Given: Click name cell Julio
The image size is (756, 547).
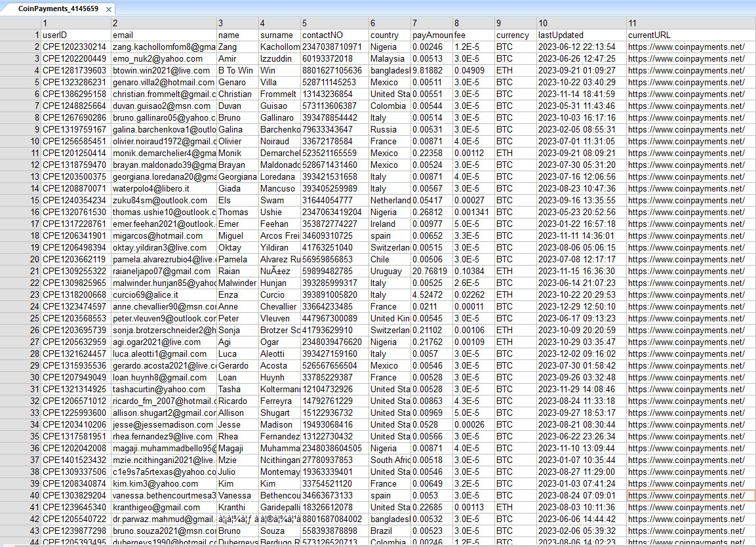Looking at the screenshot, I should pyautogui.click(x=237, y=472).
